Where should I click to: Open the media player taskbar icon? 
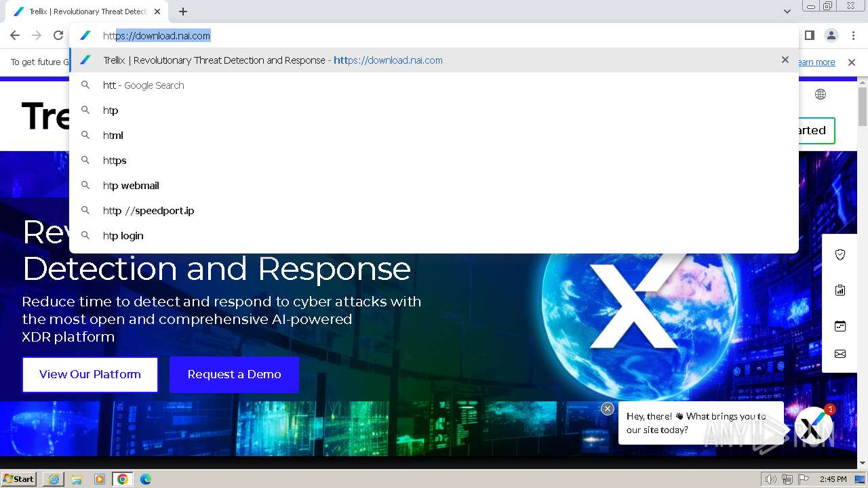(100, 479)
